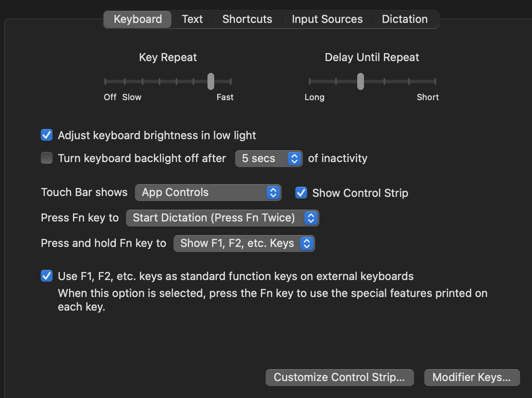The height and width of the screenshot is (398, 532).
Task: Click the Key Repeat slider handle
Action: 210,81
